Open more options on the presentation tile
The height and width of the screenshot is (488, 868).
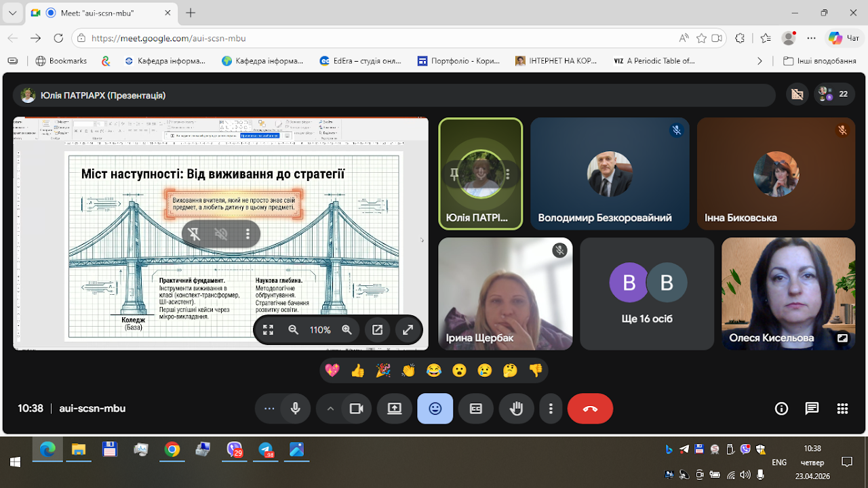tap(248, 234)
